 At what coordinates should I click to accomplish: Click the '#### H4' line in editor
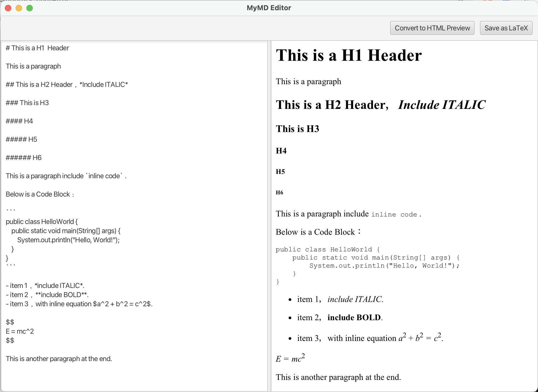[x=19, y=121]
